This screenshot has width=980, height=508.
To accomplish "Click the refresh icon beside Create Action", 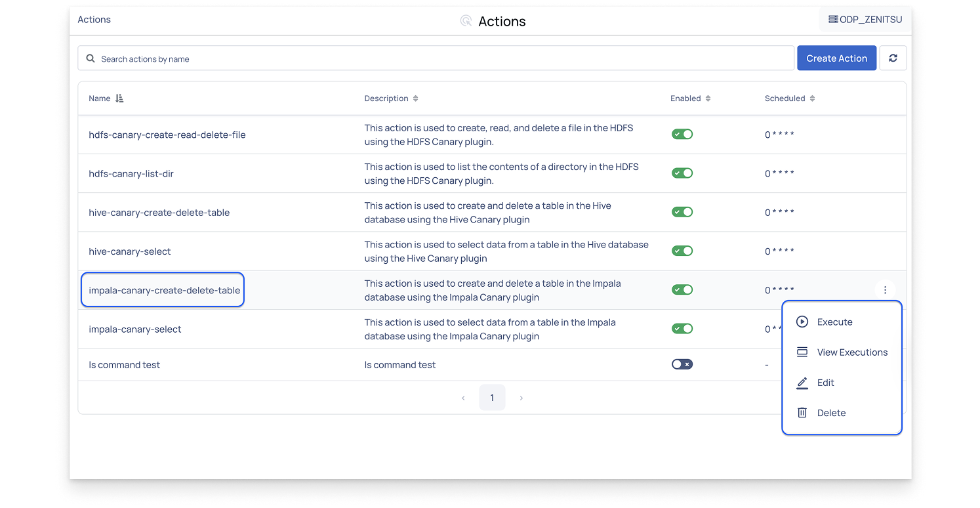I will click(893, 58).
